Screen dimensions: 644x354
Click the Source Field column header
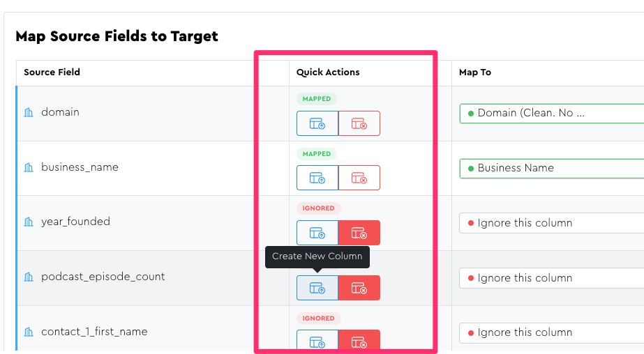pos(52,72)
